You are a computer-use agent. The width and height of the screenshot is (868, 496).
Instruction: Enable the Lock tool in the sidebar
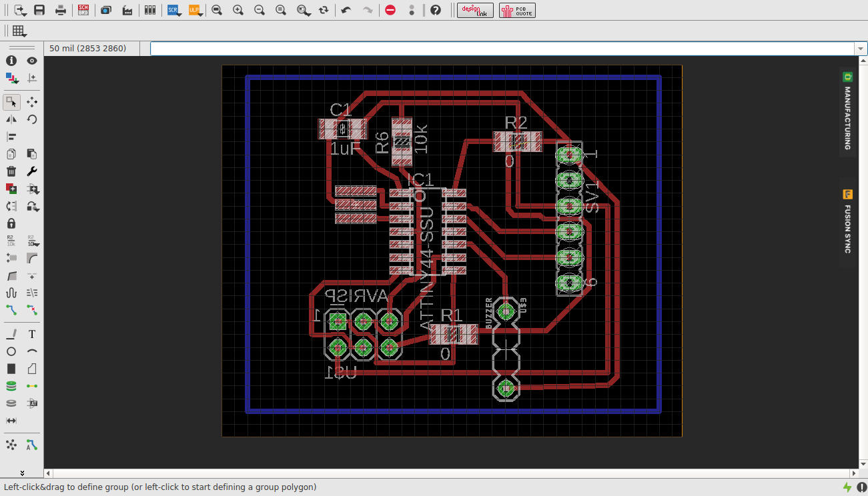pos(11,223)
